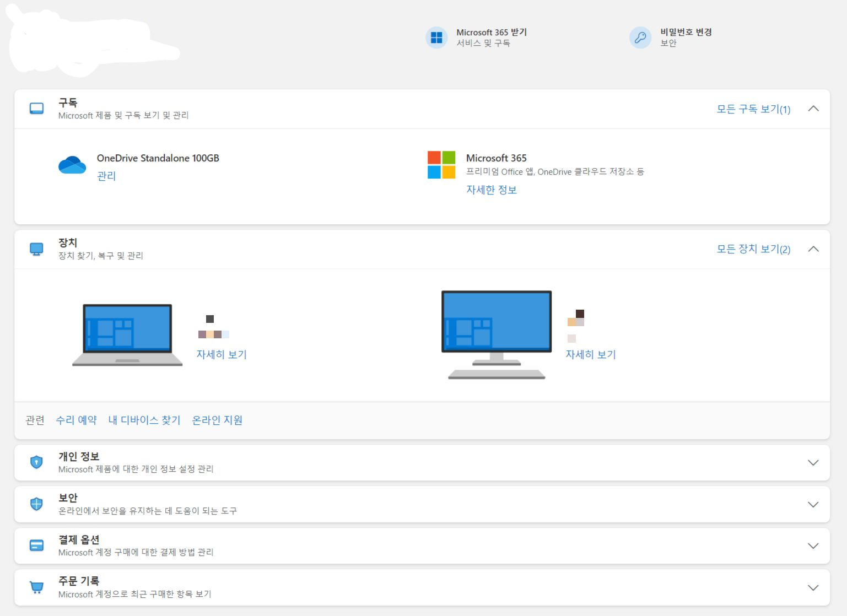Image resolution: width=847 pixels, height=616 pixels.
Task: Click the 비밀번호 변경 title text
Action: pyautogui.click(x=686, y=32)
